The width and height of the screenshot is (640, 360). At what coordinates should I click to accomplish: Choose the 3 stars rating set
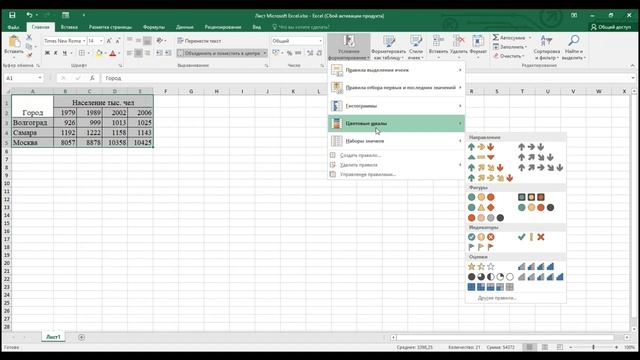481,267
